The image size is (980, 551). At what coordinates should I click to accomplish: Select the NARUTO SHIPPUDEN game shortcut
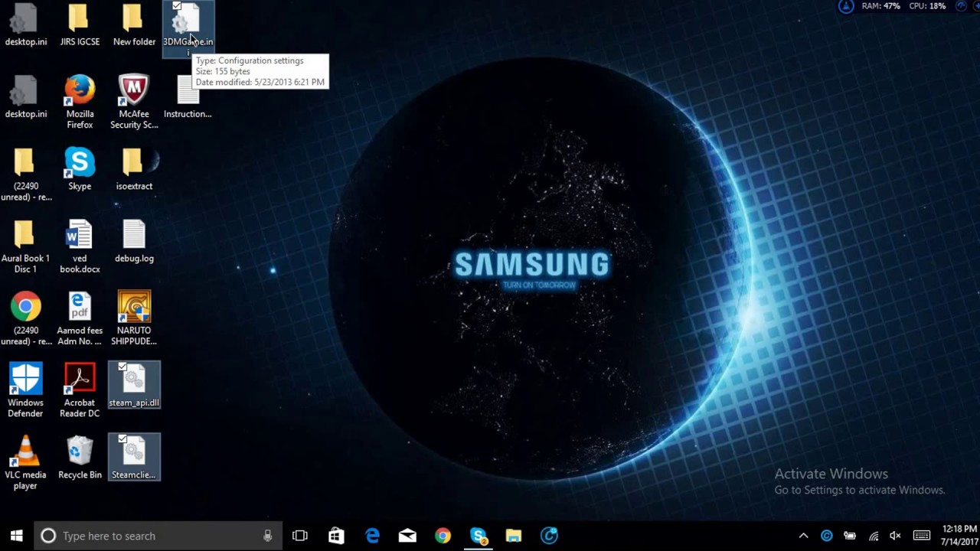tap(134, 318)
